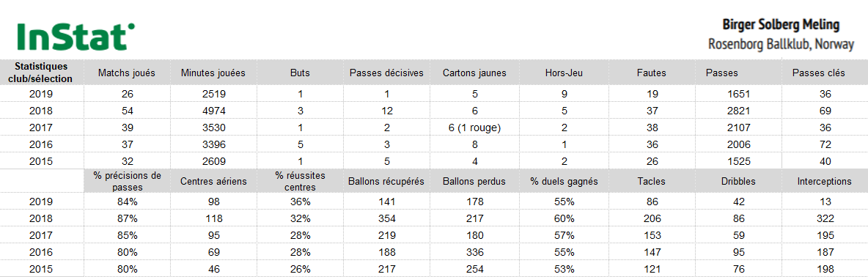
Task: Select the Birger Solberg Meling player name
Action: tap(781, 25)
